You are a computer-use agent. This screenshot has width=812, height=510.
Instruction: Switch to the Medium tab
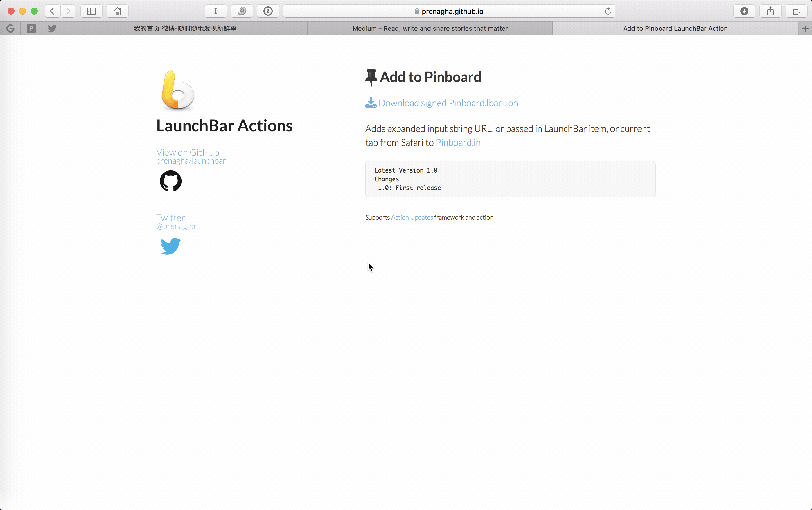tap(430, 29)
